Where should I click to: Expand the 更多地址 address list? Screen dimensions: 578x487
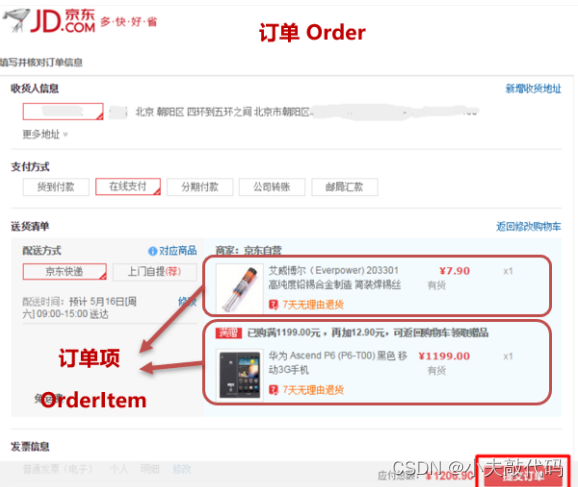click(45, 135)
